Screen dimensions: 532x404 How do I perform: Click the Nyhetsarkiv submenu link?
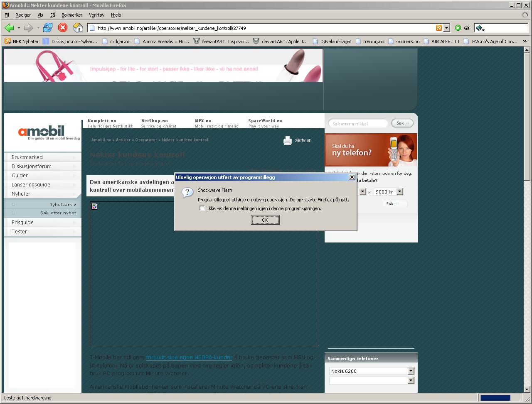[62, 204]
